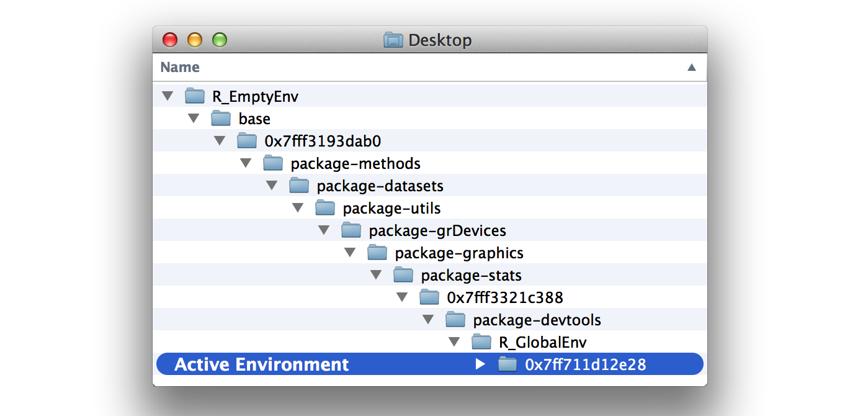Click the R_GlobalEnv folder icon
This screenshot has width=868, height=416.
[481, 342]
